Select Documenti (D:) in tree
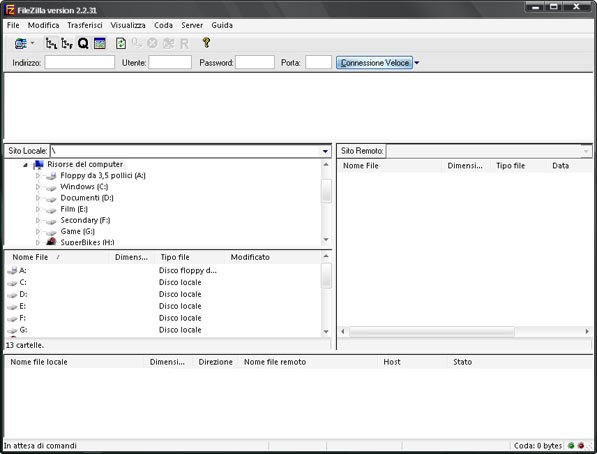 point(87,198)
